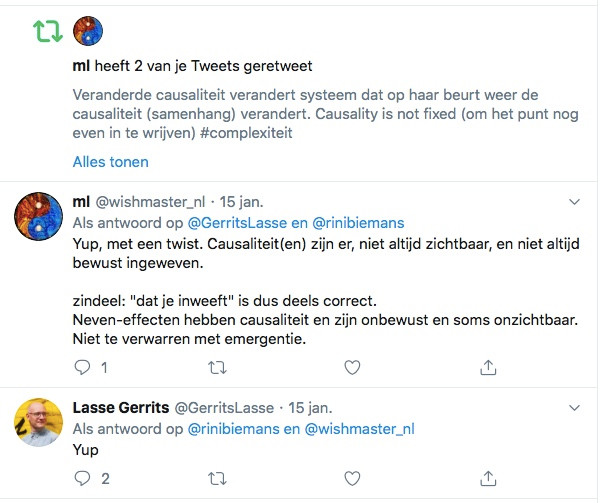The image size is (605, 503).
Task: Reply to Lasse Gerrits' Yup tweet
Action: pos(82,478)
